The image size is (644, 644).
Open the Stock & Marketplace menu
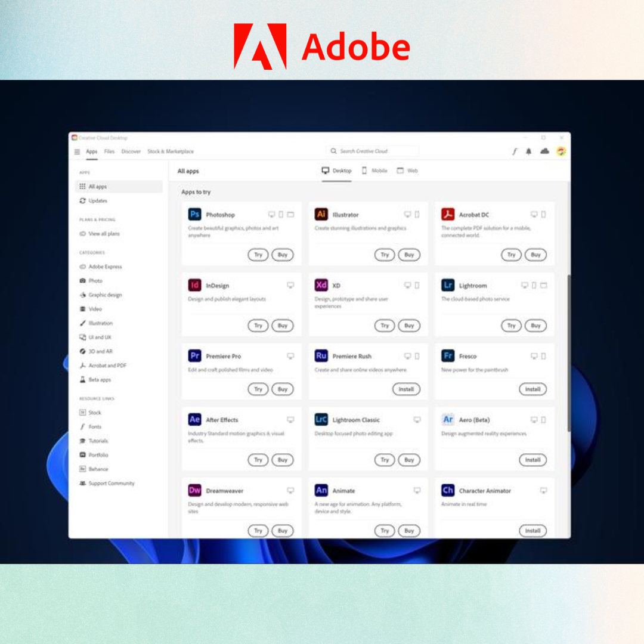pyautogui.click(x=171, y=151)
